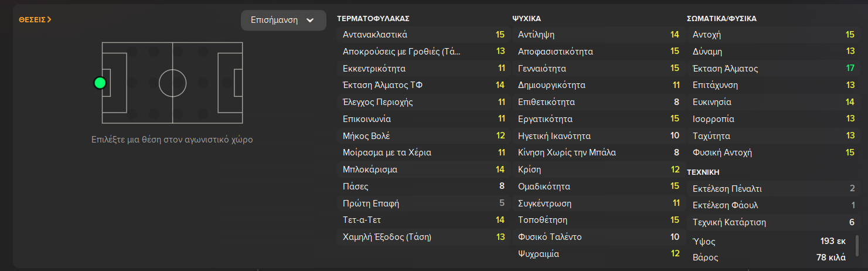Image resolution: width=868 pixels, height=271 pixels.
Task: Select the Μπλοκάρισμα attribute row
Action: [422, 170]
